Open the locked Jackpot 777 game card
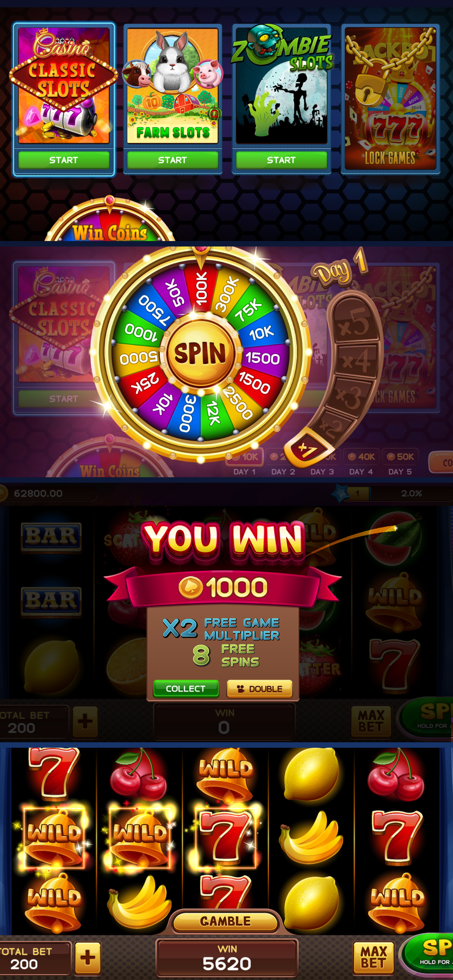 pos(390,98)
